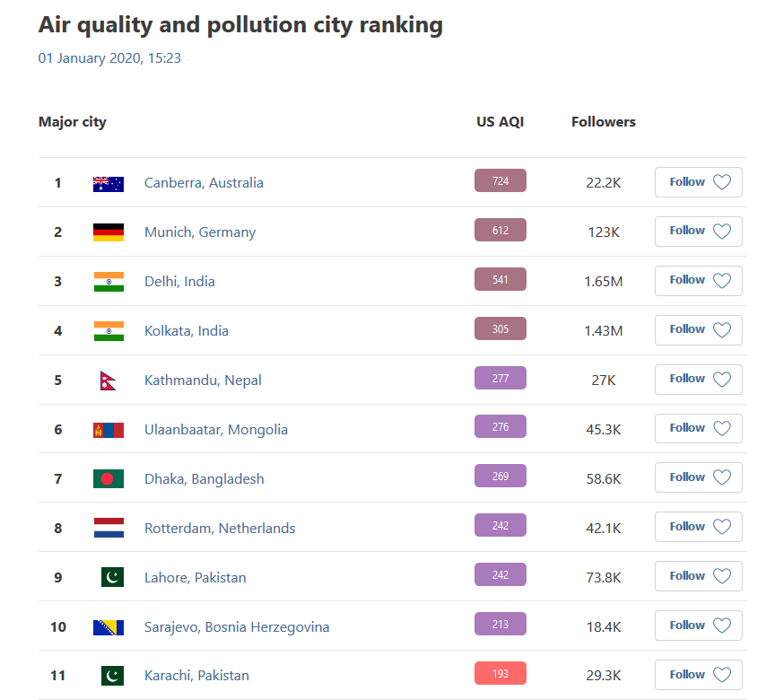Click the red 193 AQI badge

point(501,674)
